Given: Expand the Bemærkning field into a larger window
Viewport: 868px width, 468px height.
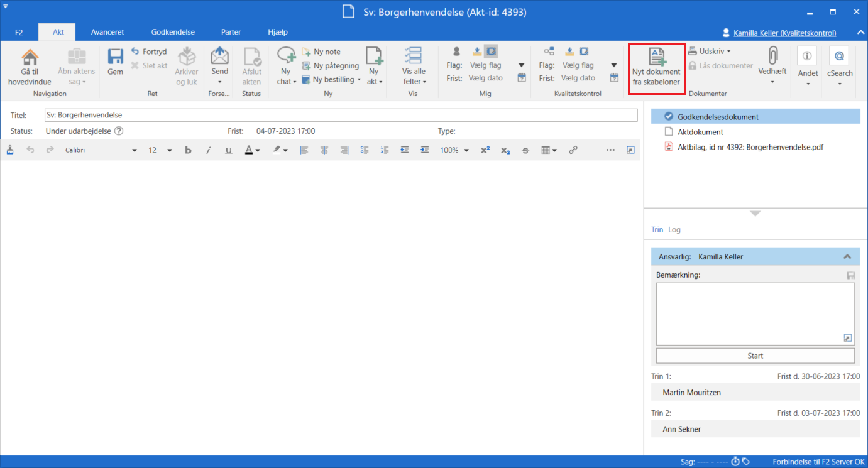Looking at the screenshot, I should coord(848,338).
